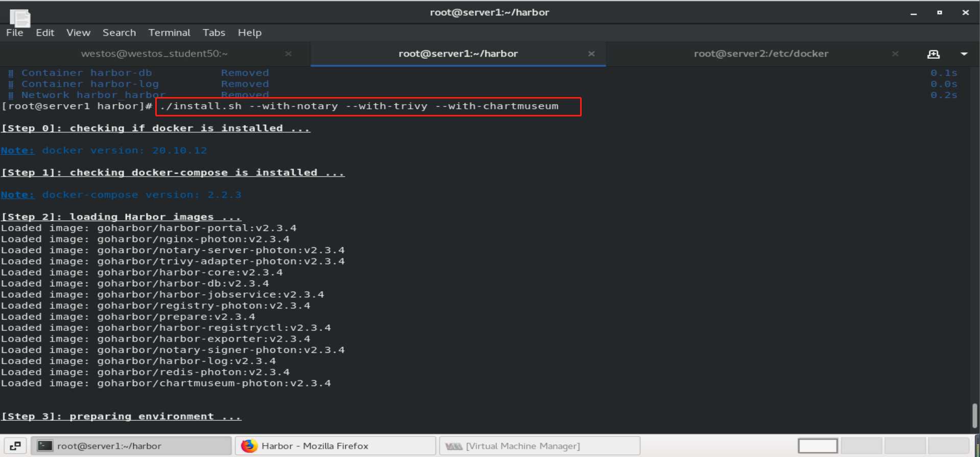Click the show desktop taskbar icon
The image size is (980, 457).
click(15, 446)
